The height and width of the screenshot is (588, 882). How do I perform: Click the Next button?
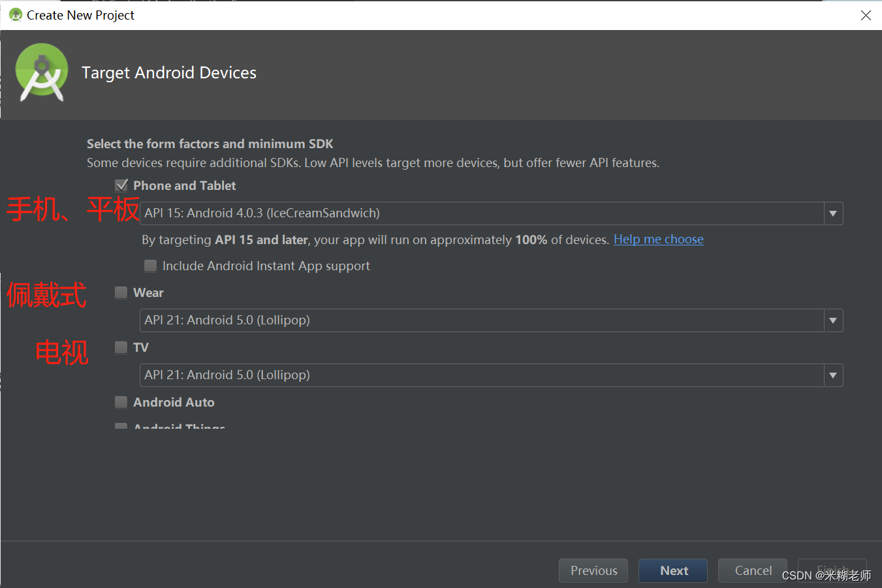(x=673, y=570)
